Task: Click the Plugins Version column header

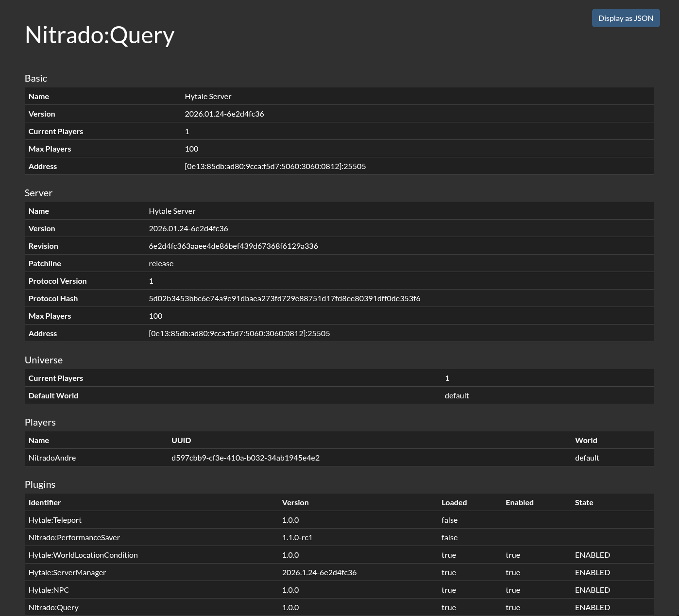Action: pyautogui.click(x=295, y=502)
